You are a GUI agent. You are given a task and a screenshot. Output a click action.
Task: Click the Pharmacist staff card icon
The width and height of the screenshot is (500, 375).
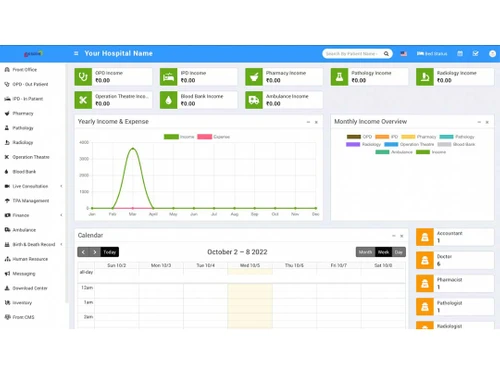[x=425, y=284]
